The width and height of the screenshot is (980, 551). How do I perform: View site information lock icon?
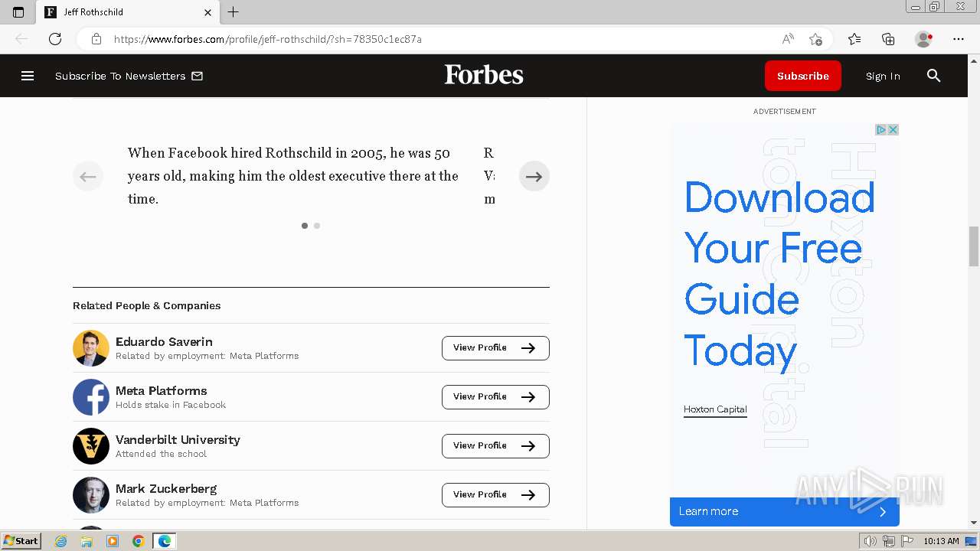click(x=96, y=39)
